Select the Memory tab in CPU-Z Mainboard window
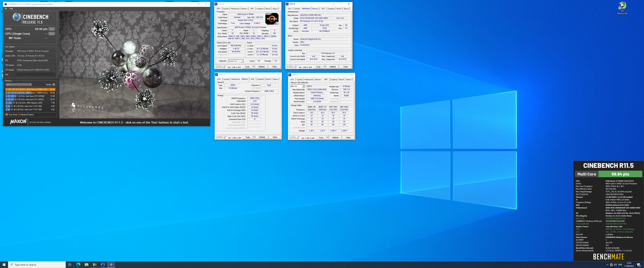 (315, 9)
